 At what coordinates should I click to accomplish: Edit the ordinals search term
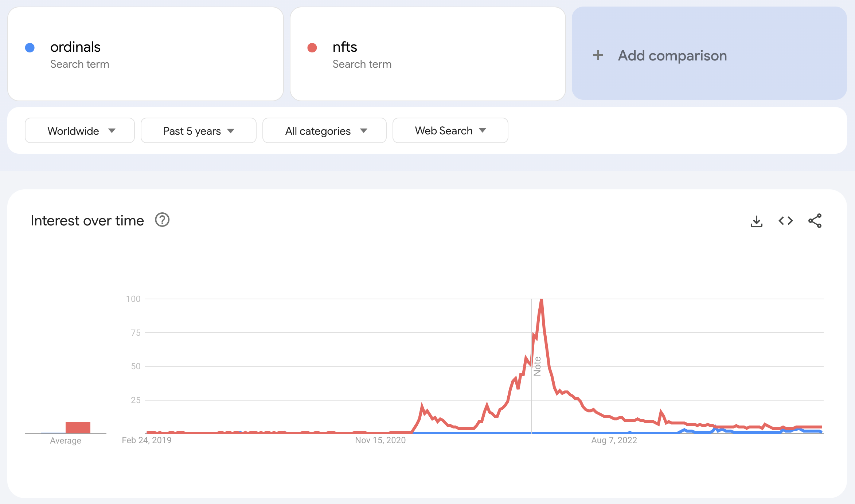75,47
